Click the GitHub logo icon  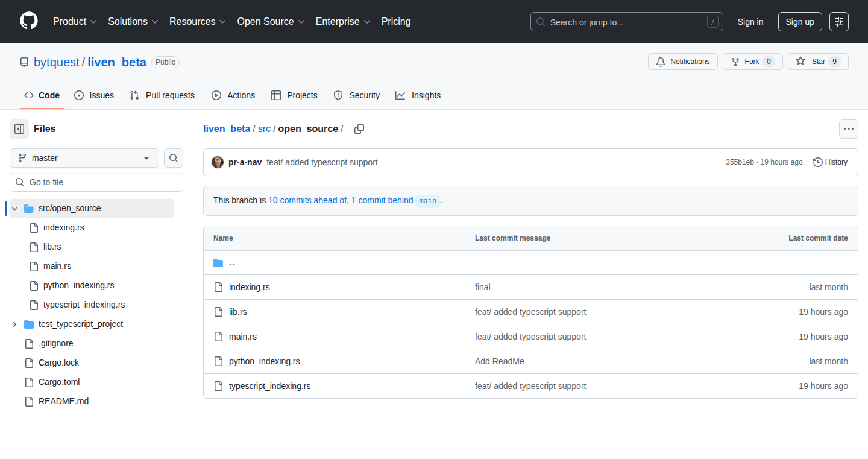click(x=29, y=21)
